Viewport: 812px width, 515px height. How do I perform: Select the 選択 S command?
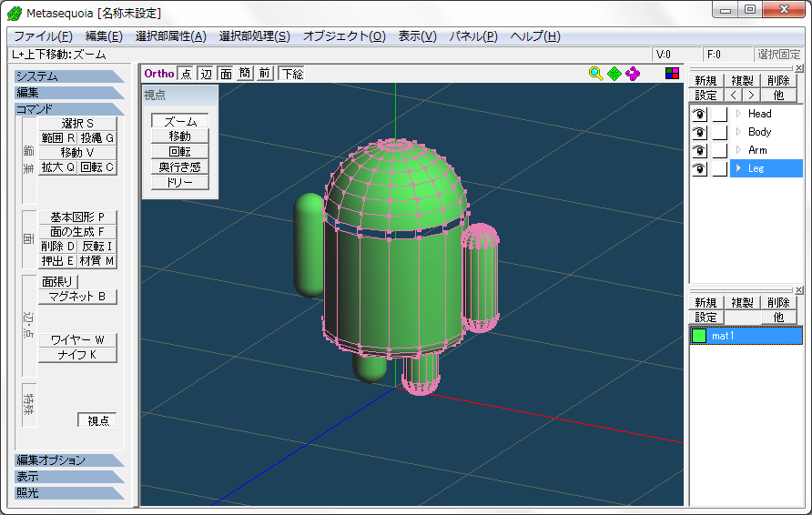point(77,123)
